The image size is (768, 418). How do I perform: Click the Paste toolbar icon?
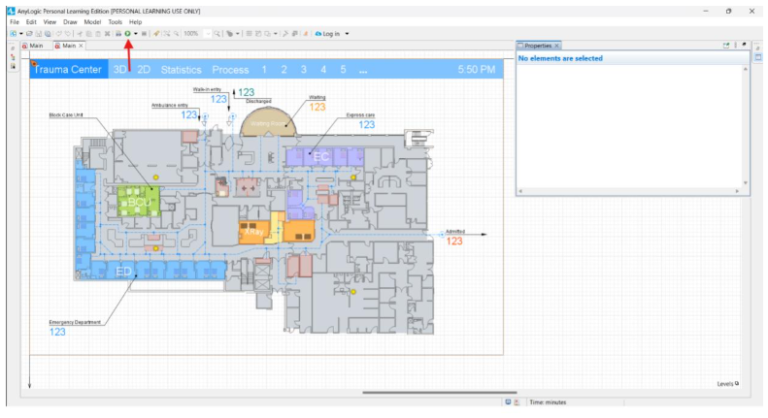[98, 34]
